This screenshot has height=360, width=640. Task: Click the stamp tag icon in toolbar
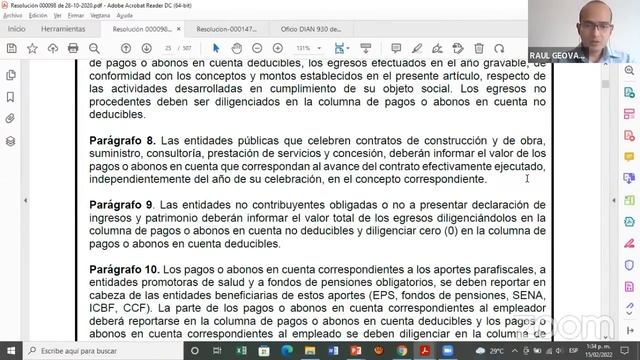[x=458, y=49]
